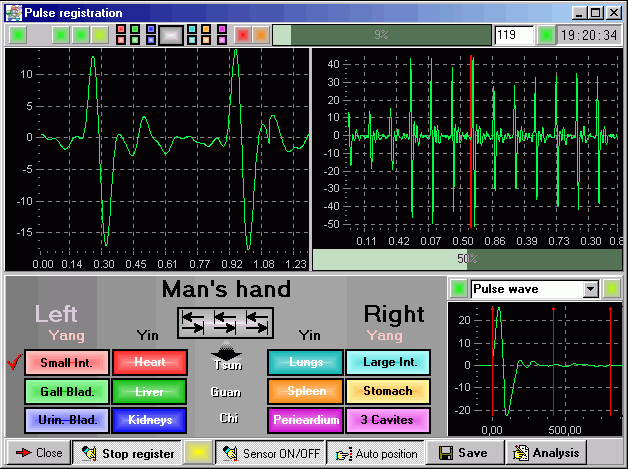Image resolution: width=628 pixels, height=469 pixels.
Task: Select the Pericardium organ button
Action: (x=306, y=420)
